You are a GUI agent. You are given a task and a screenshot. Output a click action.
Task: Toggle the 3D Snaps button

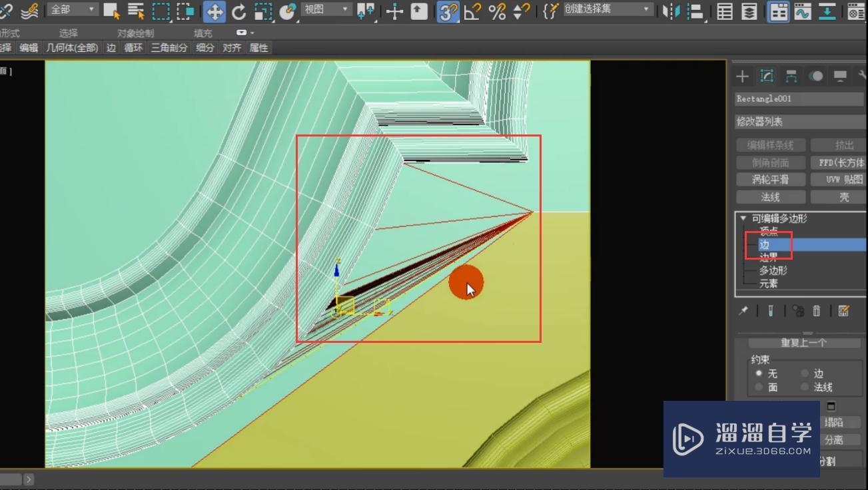(448, 11)
